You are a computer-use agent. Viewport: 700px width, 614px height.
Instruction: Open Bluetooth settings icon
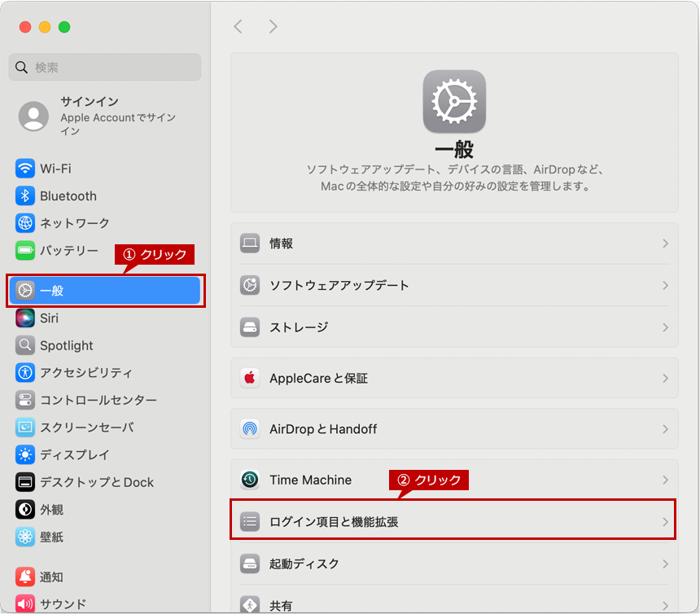pos(25,196)
